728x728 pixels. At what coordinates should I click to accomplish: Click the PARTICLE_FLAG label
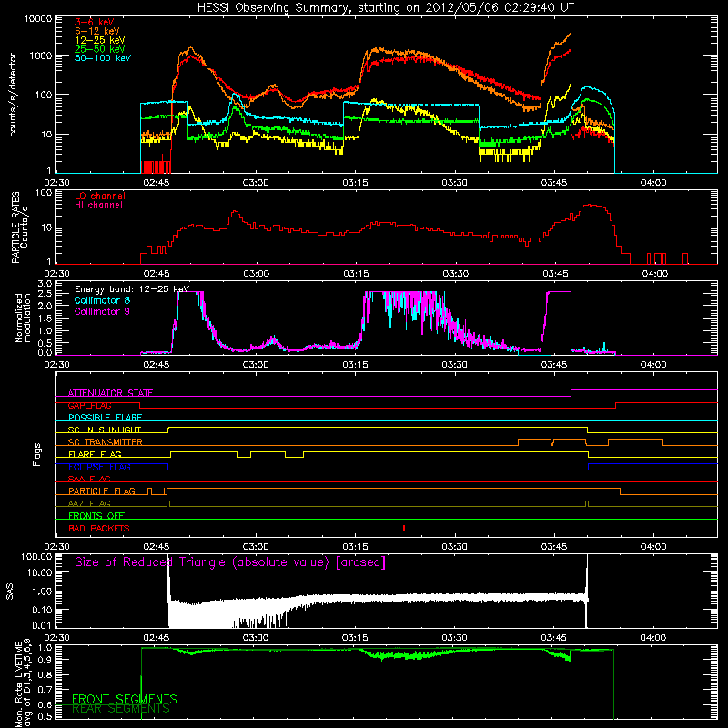(102, 491)
